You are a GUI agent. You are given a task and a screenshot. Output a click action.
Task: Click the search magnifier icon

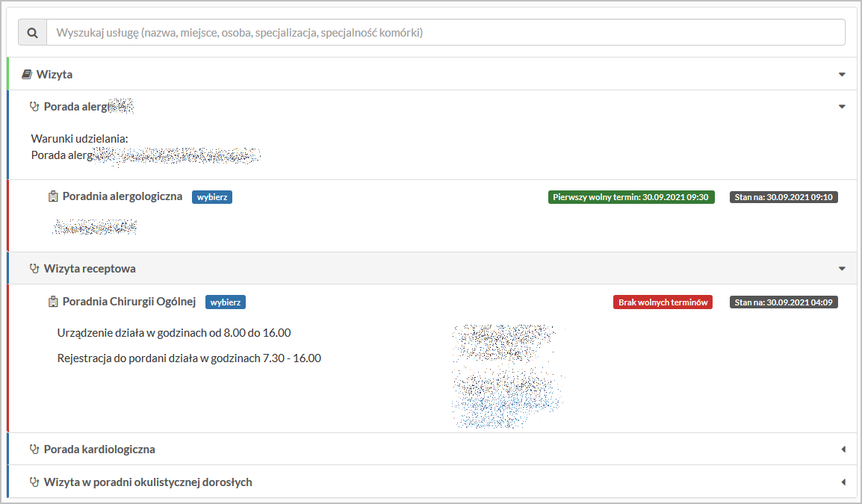(x=32, y=33)
